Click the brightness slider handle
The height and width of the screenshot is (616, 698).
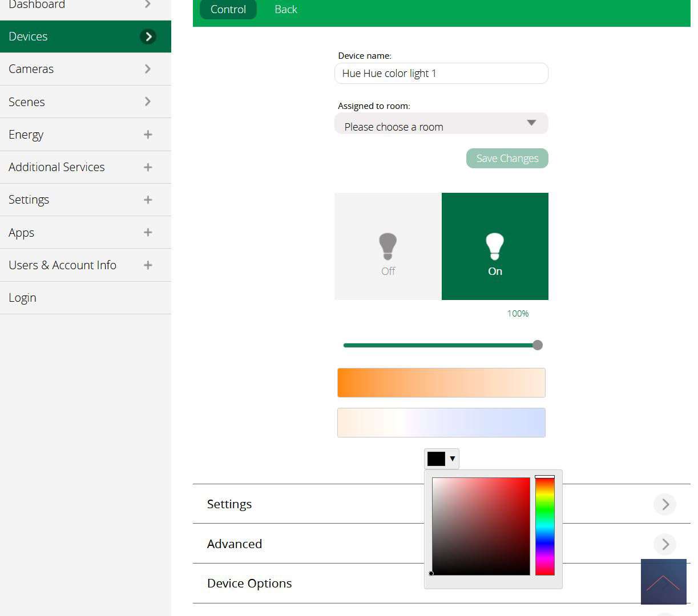537,345
